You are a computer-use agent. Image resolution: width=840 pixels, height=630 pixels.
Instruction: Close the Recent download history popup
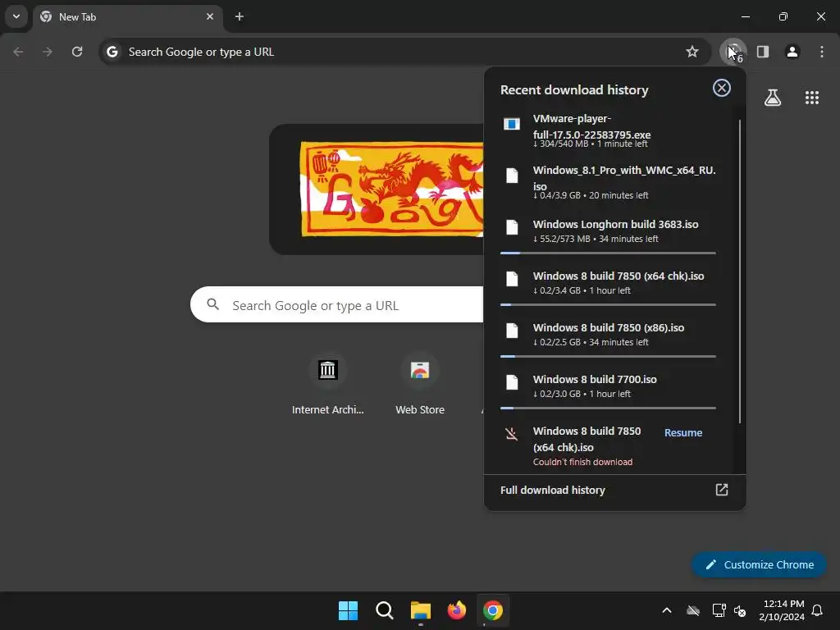point(722,88)
